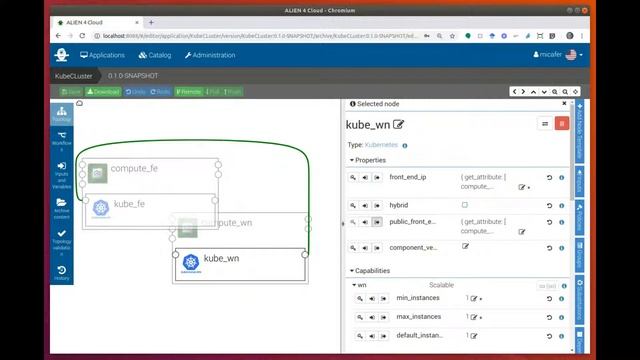The image size is (640, 360).
Task: Click the KubeCLuster breadcrumb
Action: pyautogui.click(x=73, y=76)
